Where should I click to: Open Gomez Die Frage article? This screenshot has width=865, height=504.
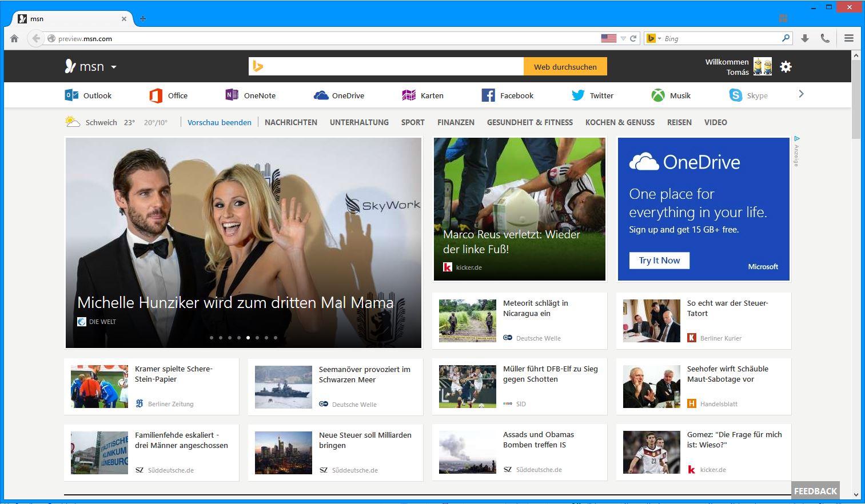click(x=734, y=439)
